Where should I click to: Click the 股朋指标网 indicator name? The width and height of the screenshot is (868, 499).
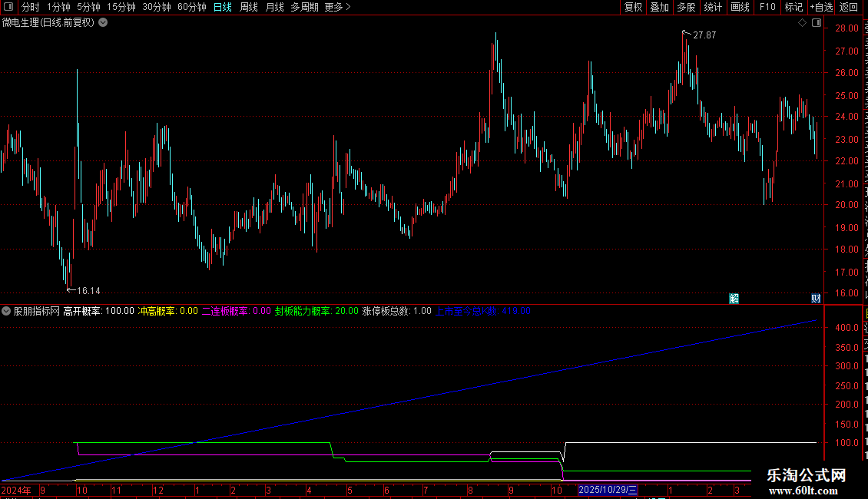(x=37, y=311)
